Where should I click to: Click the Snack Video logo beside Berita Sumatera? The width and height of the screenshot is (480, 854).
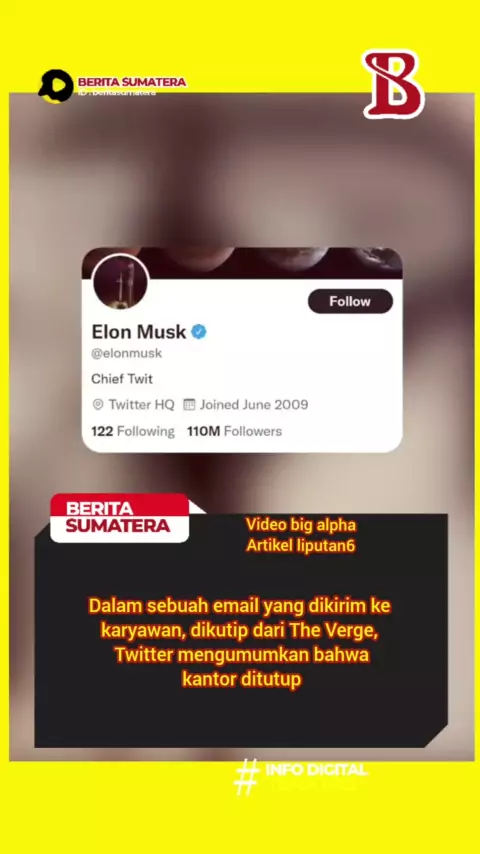click(56, 86)
